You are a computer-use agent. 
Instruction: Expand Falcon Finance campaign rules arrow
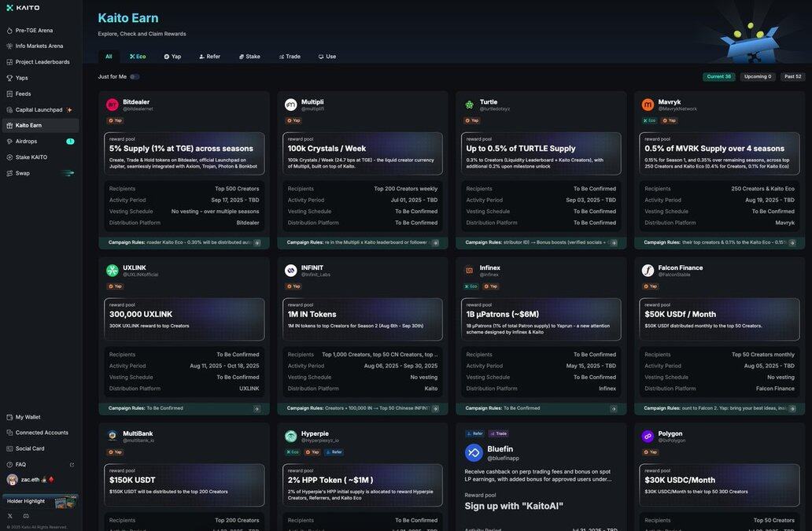pyautogui.click(x=792, y=409)
